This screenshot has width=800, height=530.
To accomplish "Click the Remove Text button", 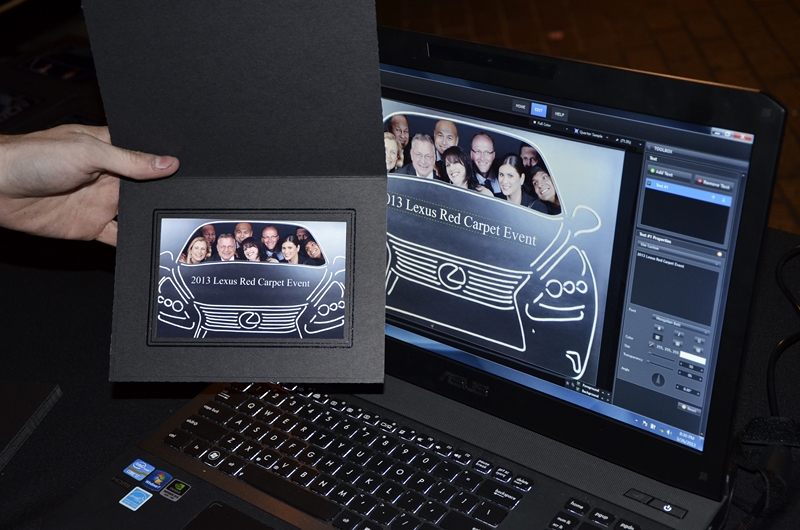I will [x=715, y=183].
